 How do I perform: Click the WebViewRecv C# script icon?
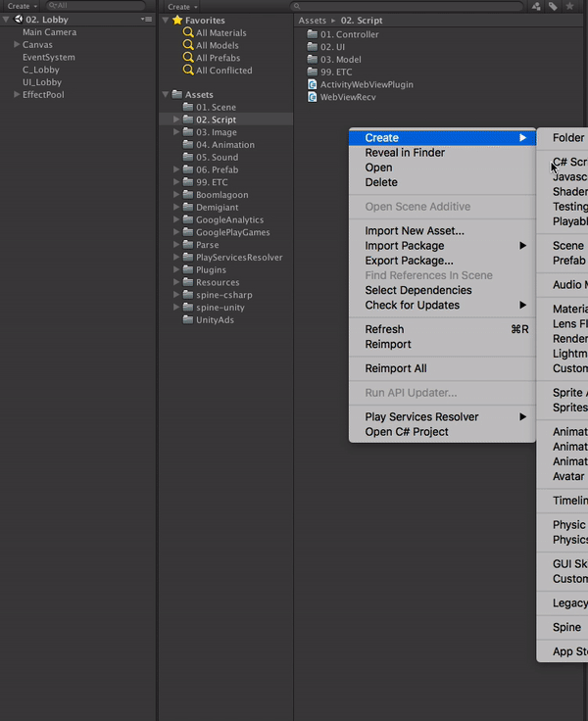pyautogui.click(x=313, y=97)
